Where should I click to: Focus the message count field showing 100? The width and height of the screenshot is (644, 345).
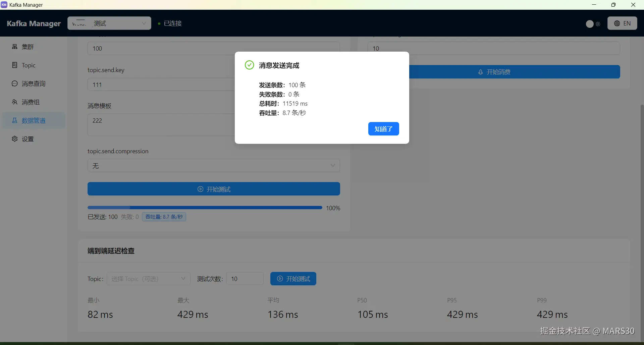click(214, 48)
